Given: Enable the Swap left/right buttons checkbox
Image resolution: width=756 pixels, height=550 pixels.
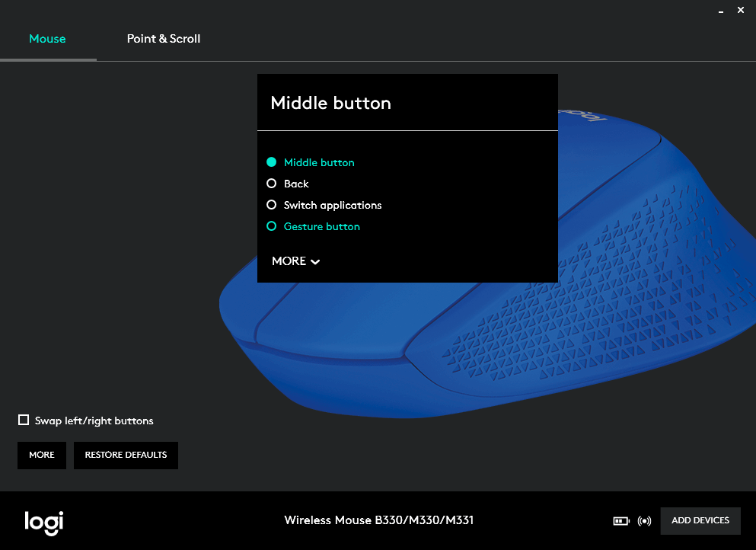Looking at the screenshot, I should (x=24, y=420).
